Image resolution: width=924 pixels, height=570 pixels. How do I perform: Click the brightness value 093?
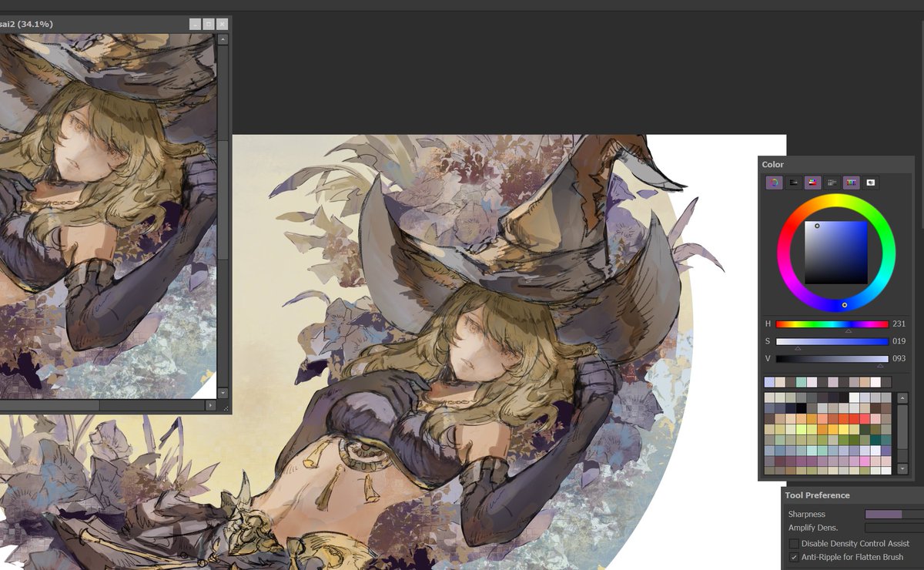[899, 359]
